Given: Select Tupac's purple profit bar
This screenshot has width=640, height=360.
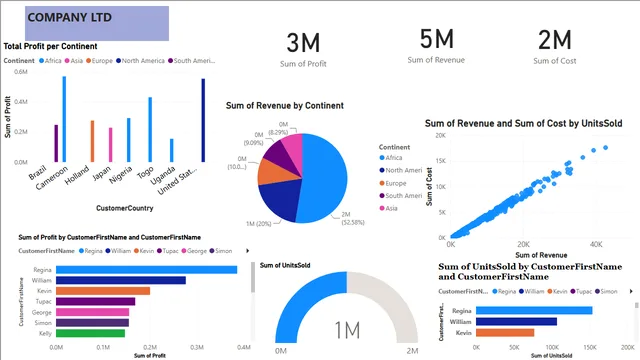Looking at the screenshot, I should [96, 302].
